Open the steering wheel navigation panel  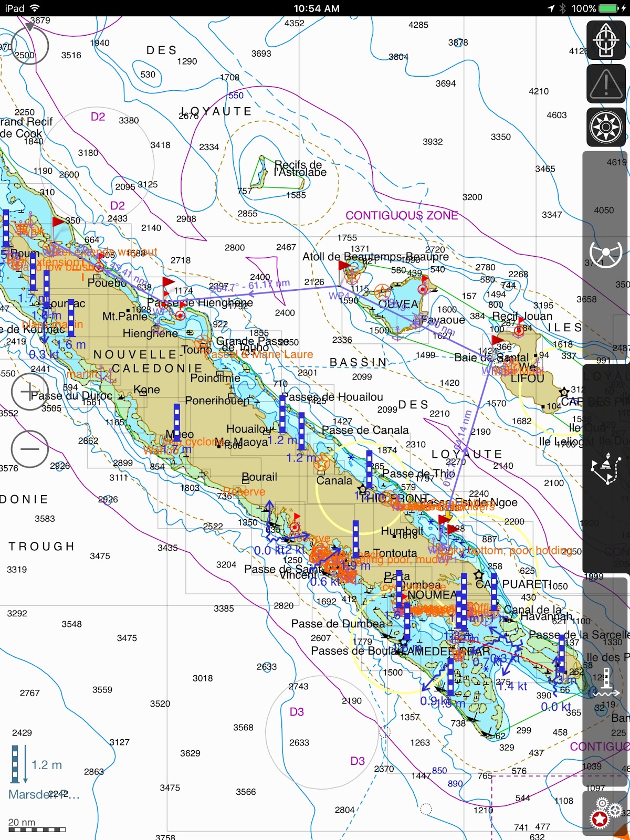[x=605, y=256]
